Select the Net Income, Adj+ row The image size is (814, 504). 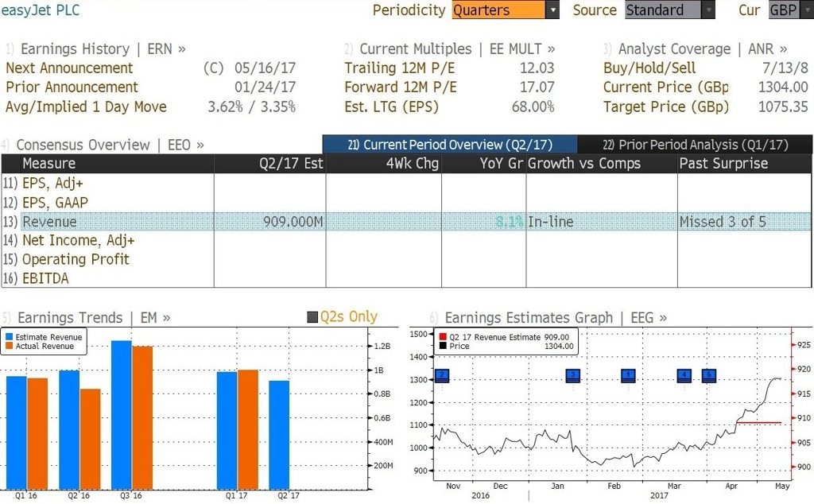click(x=406, y=240)
